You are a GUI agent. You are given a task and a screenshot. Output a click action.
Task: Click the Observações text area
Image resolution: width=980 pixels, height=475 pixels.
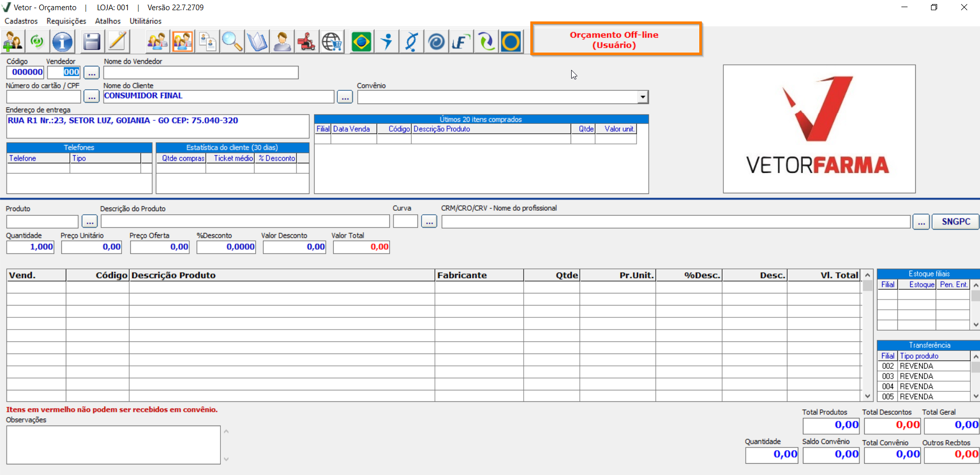tap(113, 445)
